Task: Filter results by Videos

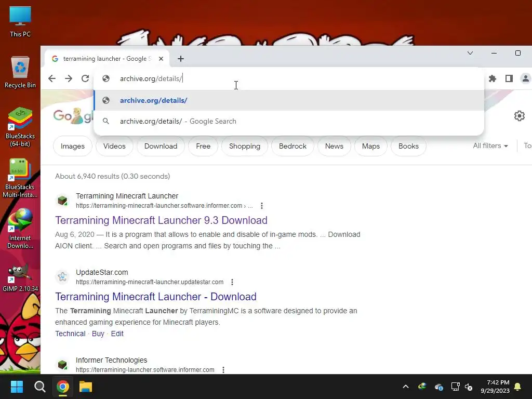Action: [x=114, y=146]
